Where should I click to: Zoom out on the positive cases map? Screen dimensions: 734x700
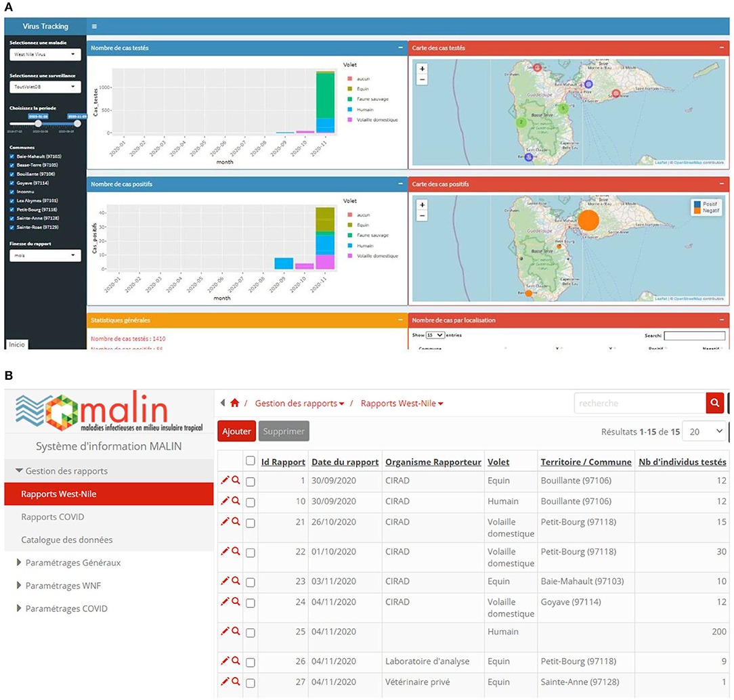423,216
